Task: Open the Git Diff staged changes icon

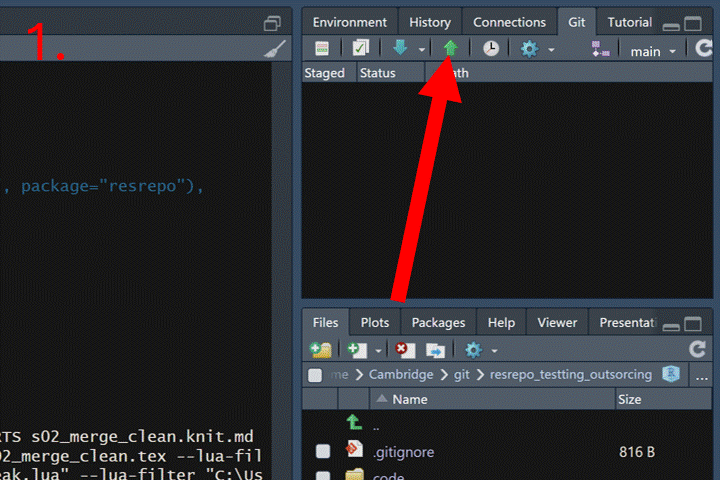Action: click(322, 48)
